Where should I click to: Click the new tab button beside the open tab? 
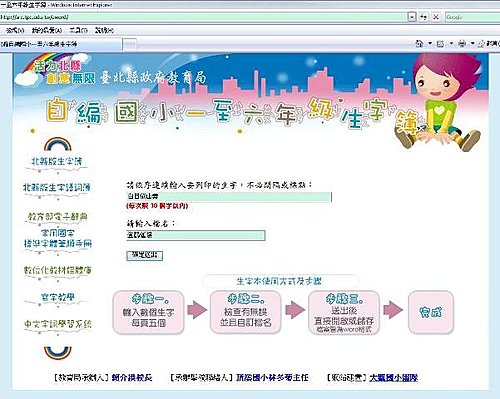pos(130,44)
